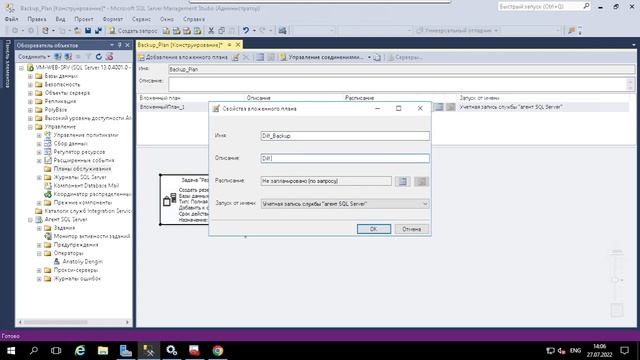Click the Save All toolbar icon
The height and width of the screenshot is (360, 640).
pos(98,31)
